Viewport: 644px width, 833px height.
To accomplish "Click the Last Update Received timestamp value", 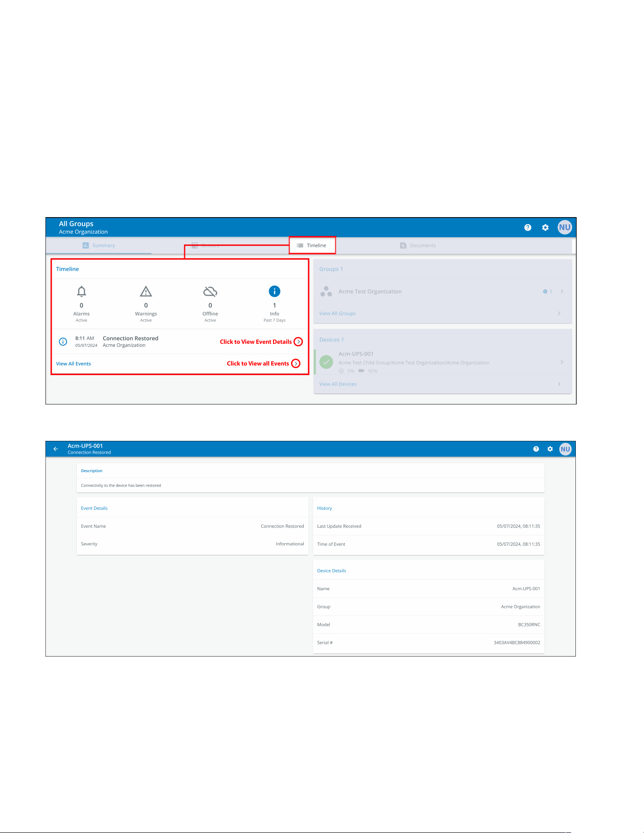I will pos(519,526).
